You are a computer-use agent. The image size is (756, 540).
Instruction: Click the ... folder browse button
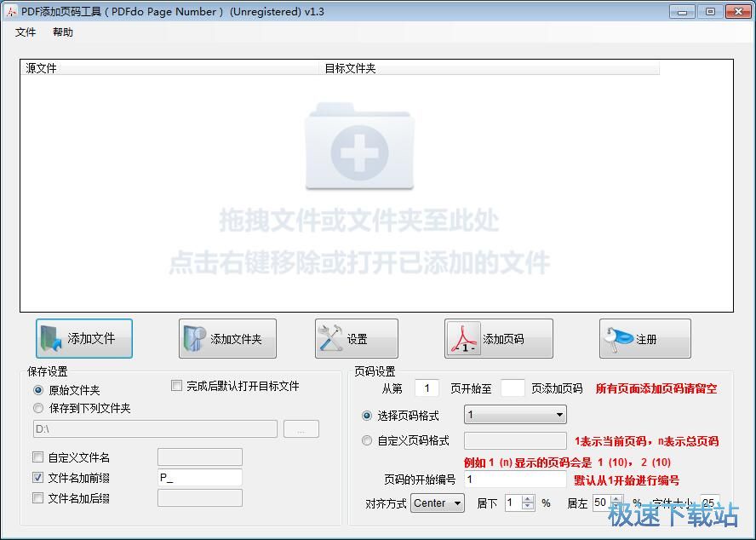[x=301, y=429]
